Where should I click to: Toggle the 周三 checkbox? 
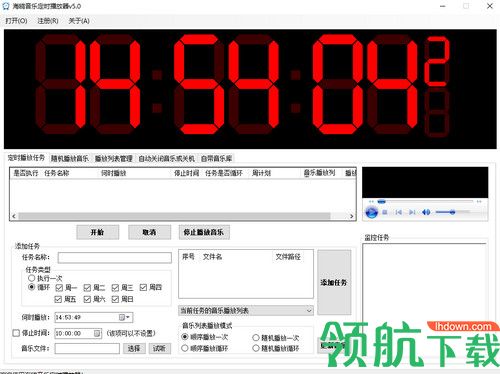(x=115, y=287)
